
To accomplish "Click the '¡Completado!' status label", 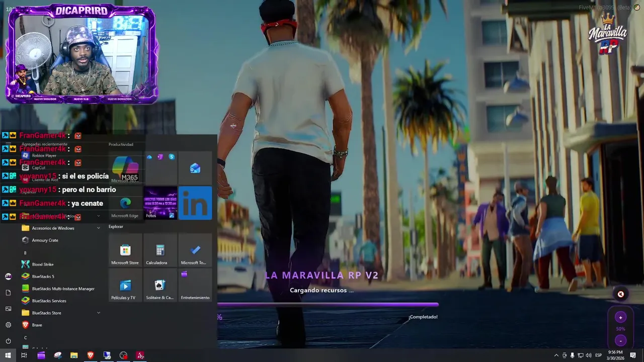I will tap(423, 317).
